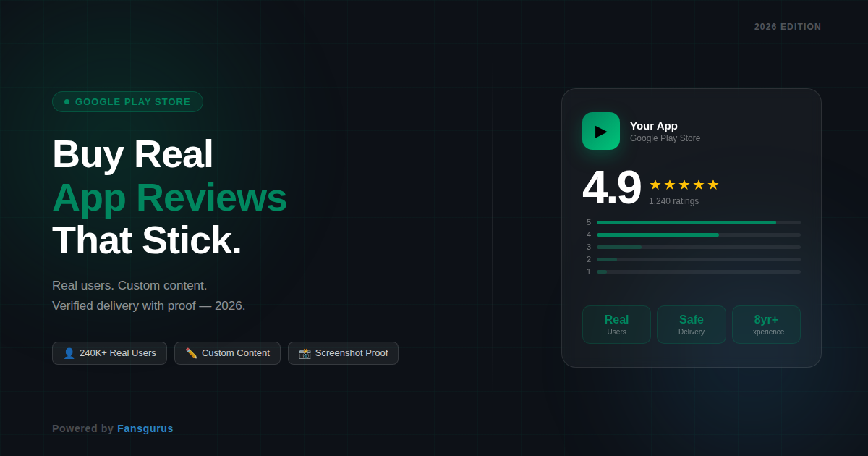Click the camera icon beside Screenshot Proof
Viewport: 868px width, 456px height.
coord(305,353)
